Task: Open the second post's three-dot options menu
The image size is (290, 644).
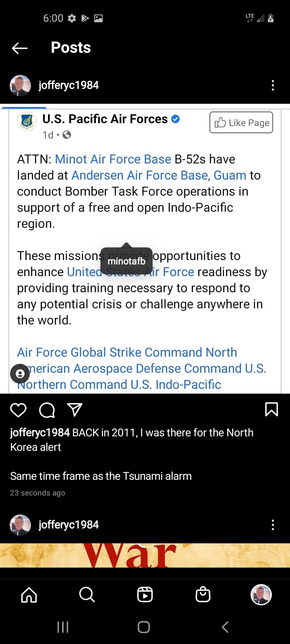Action: (273, 525)
